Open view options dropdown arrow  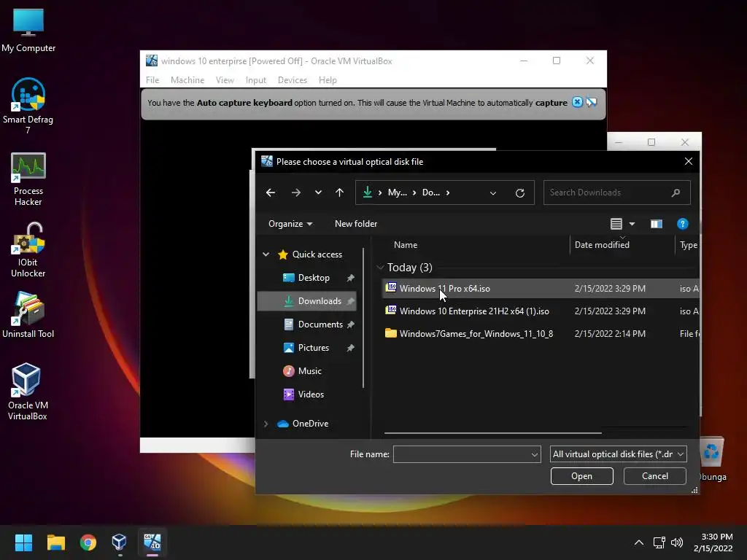(632, 224)
